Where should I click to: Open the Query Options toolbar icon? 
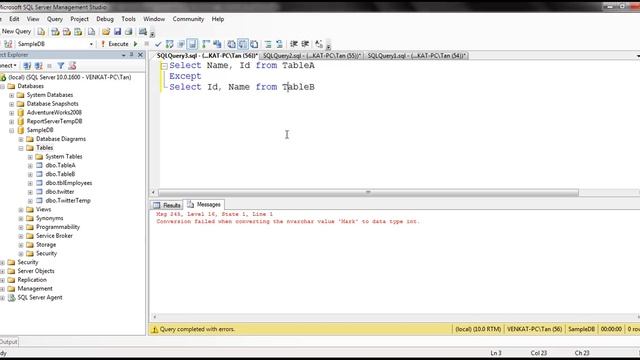[181, 44]
